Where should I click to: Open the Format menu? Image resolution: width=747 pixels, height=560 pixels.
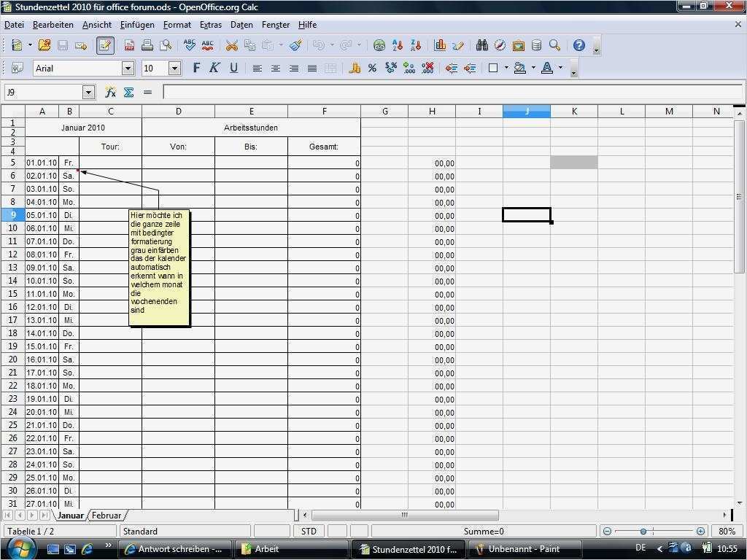177,24
